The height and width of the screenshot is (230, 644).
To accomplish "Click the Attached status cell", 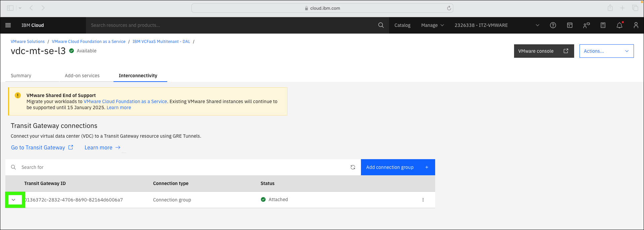I will [x=274, y=199].
